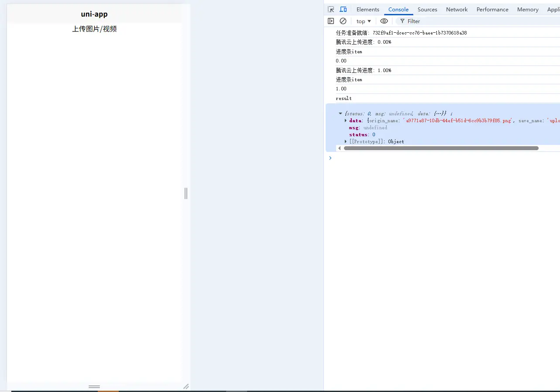
Task: Open the Network tab
Action: tap(457, 9)
